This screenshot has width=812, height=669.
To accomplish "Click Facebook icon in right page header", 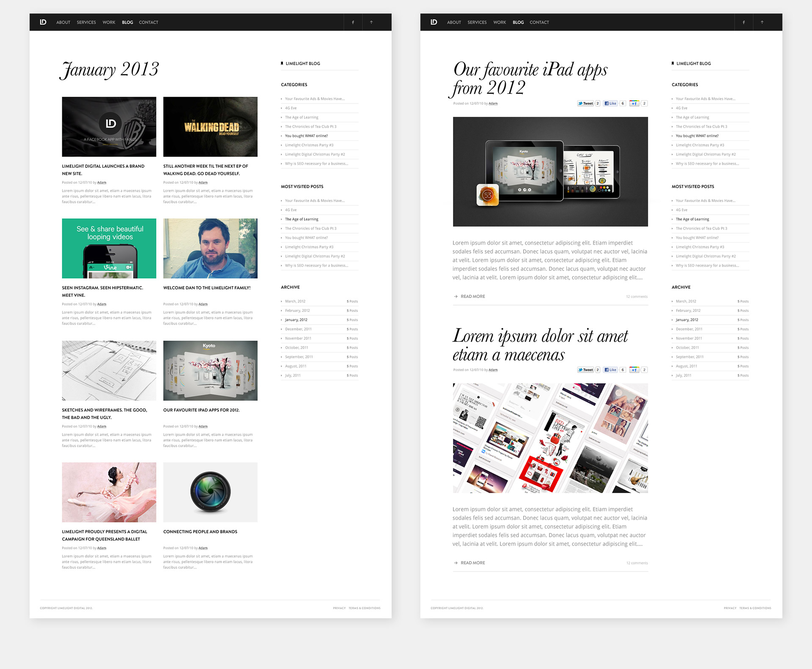I will [x=743, y=22].
